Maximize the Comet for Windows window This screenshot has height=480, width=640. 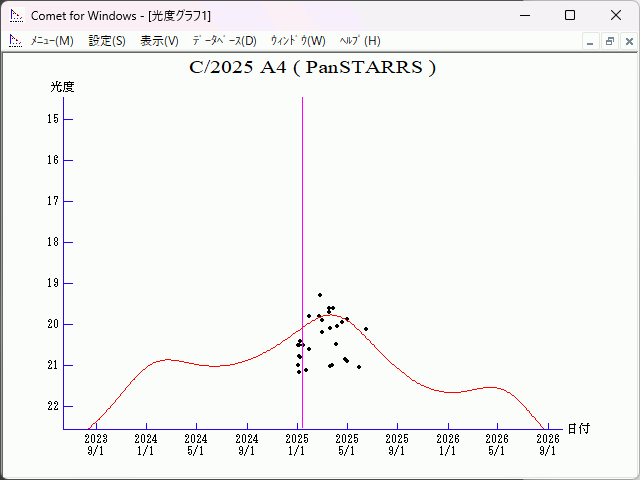[569, 15]
